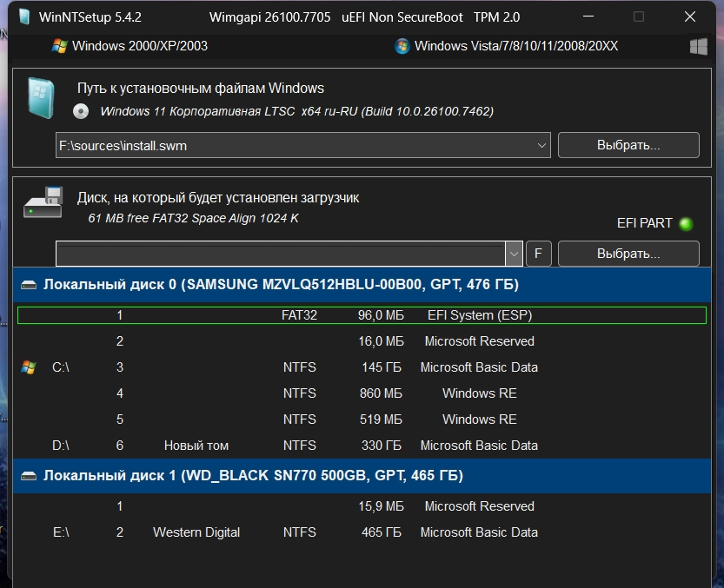
Task: Click the drive icon of Локальный диск 1
Action: 30,476
